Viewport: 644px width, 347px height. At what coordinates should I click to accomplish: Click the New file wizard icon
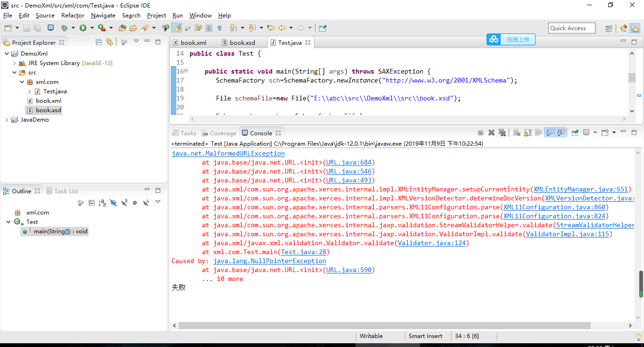[8, 28]
